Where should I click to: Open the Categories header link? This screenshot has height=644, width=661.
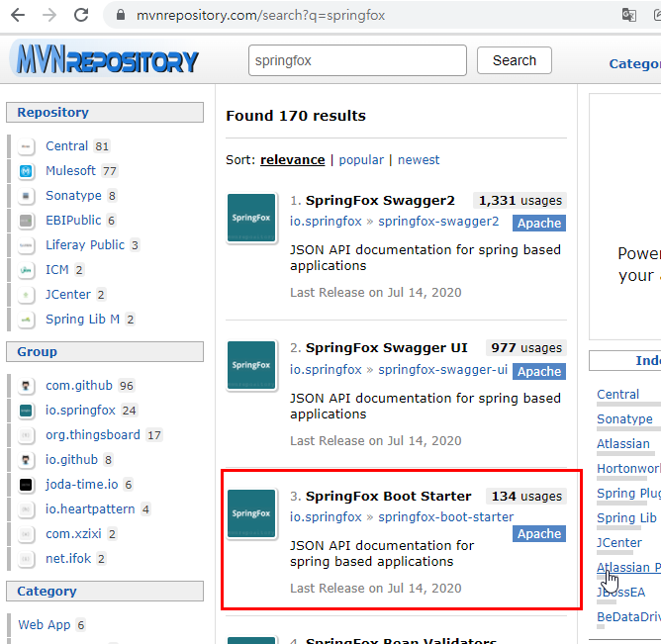pyautogui.click(x=635, y=63)
